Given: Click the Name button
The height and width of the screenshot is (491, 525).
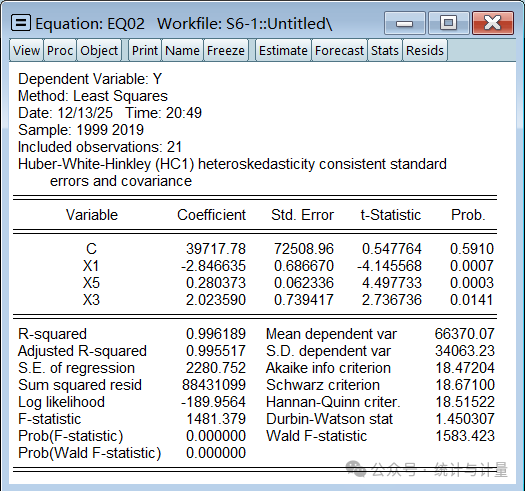Looking at the screenshot, I should [x=182, y=51].
